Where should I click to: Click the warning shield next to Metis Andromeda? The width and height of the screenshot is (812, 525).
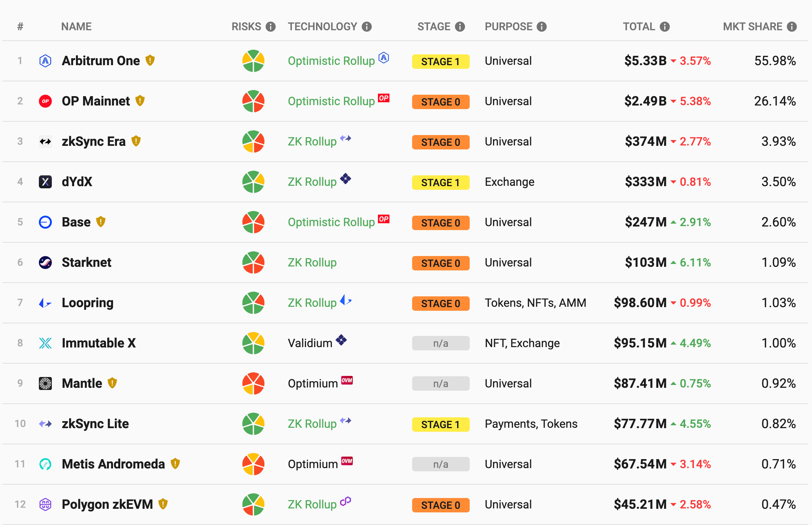click(x=175, y=464)
